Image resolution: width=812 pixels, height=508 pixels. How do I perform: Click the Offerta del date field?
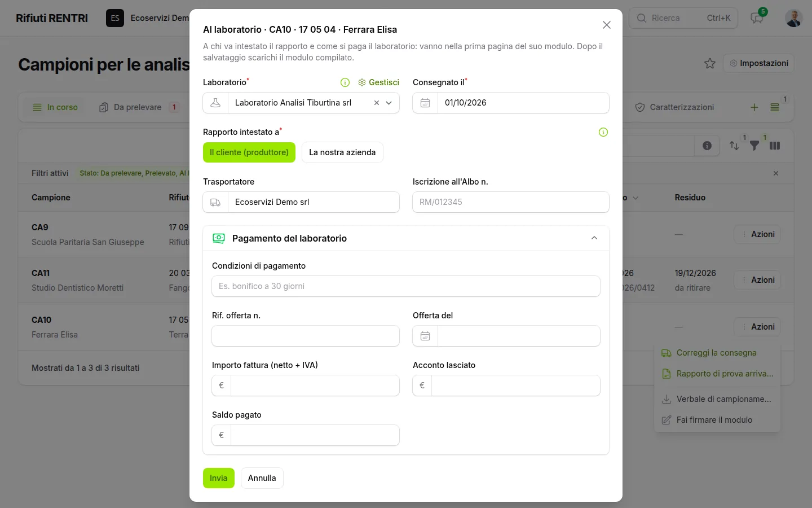[519, 336]
